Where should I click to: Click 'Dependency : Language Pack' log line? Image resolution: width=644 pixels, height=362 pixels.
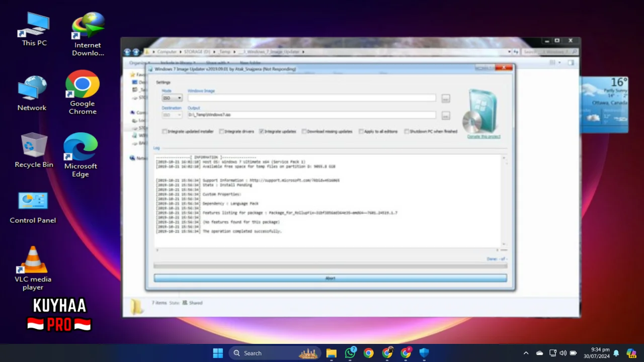pos(230,204)
